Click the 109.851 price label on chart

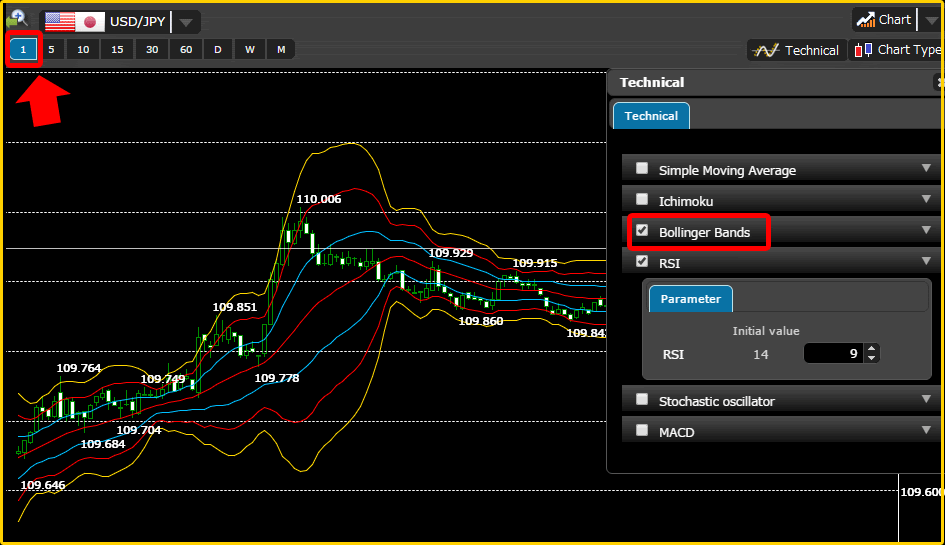[x=234, y=307]
